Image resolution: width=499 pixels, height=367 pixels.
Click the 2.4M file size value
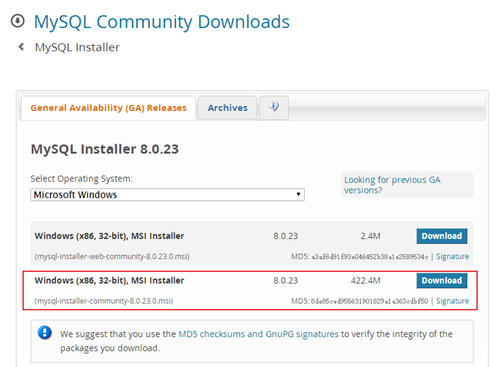point(370,236)
